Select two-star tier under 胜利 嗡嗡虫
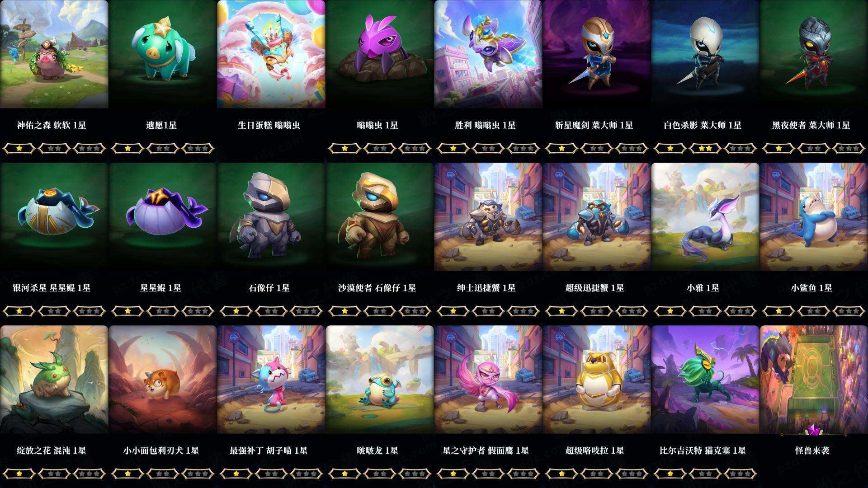Image resolution: width=868 pixels, height=488 pixels. 488,148
